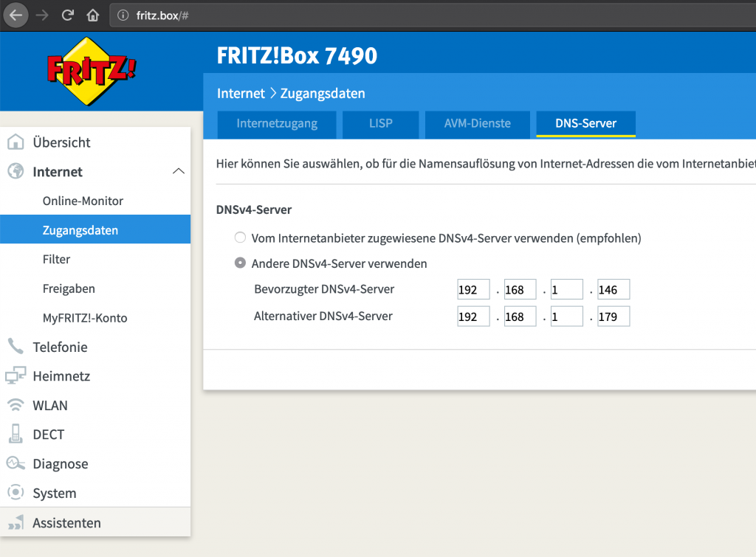Image resolution: width=756 pixels, height=557 pixels.
Task: Click the 'Bevorzugter DNSv4-Server' label
Action: (x=324, y=289)
